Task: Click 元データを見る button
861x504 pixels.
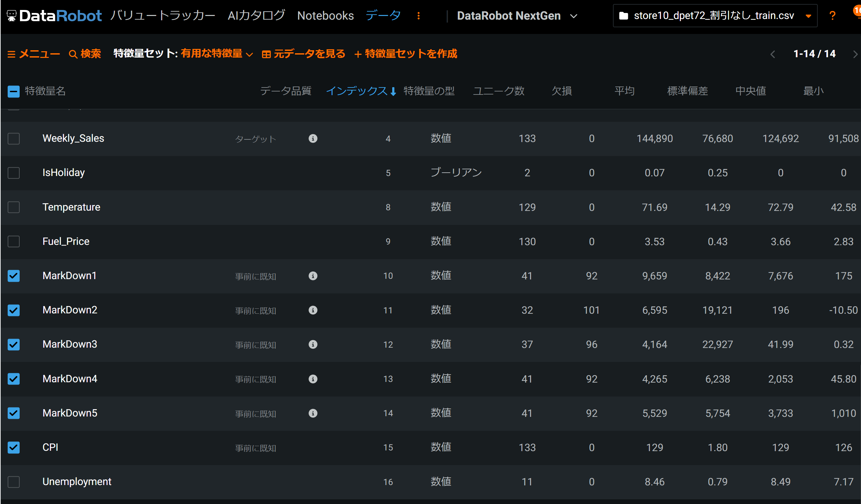Action: (303, 54)
